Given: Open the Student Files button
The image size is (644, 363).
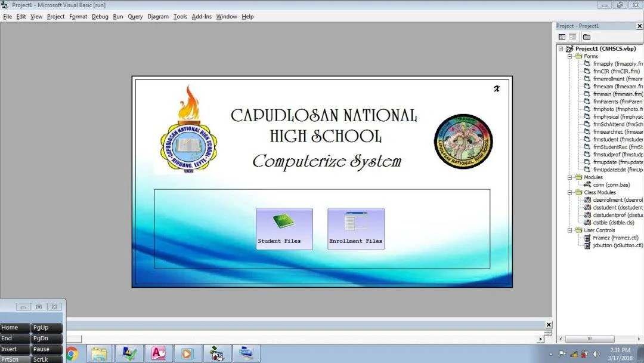Looking at the screenshot, I should pos(284,229).
